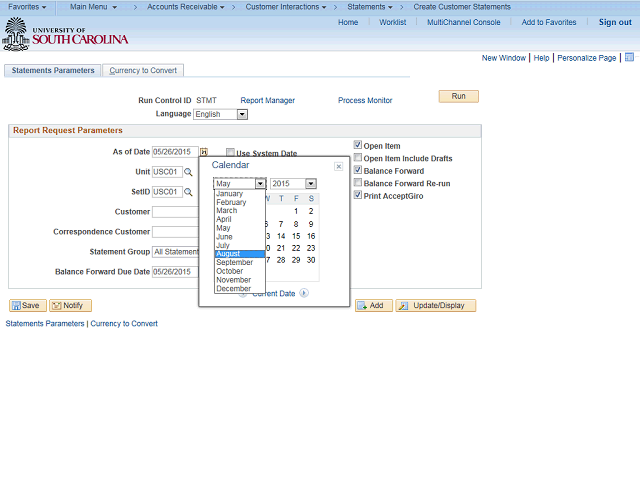Click the Update/Display button
The height and width of the screenshot is (480, 640).
(x=435, y=305)
